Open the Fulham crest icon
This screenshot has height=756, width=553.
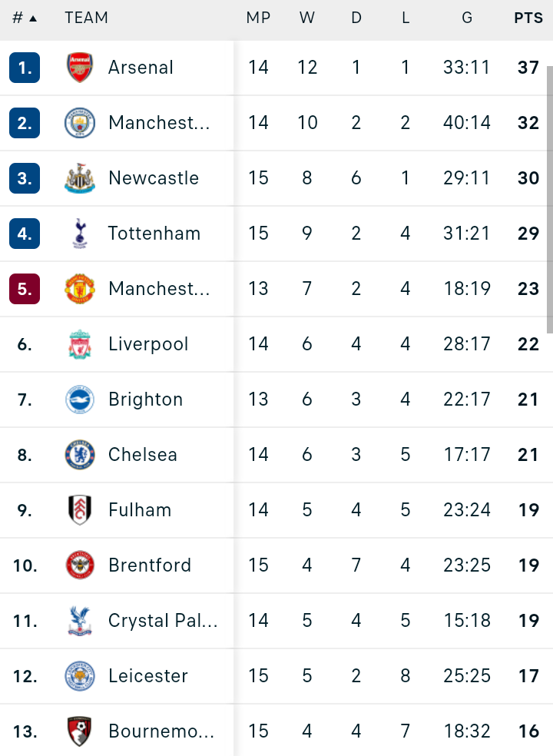click(80, 510)
